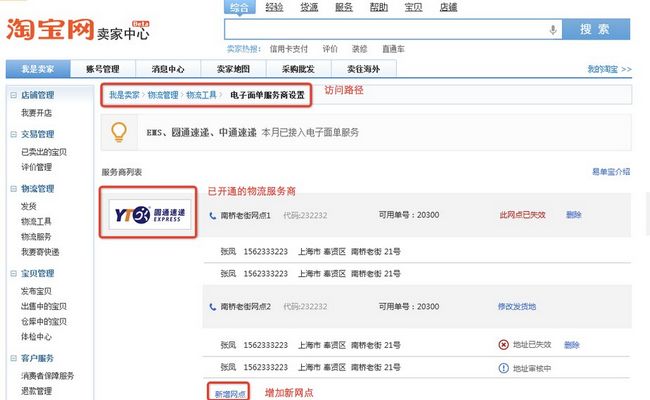Open 仓库中的宝贝 in the sidebar
This screenshot has height=400, width=650.
(x=44, y=321)
